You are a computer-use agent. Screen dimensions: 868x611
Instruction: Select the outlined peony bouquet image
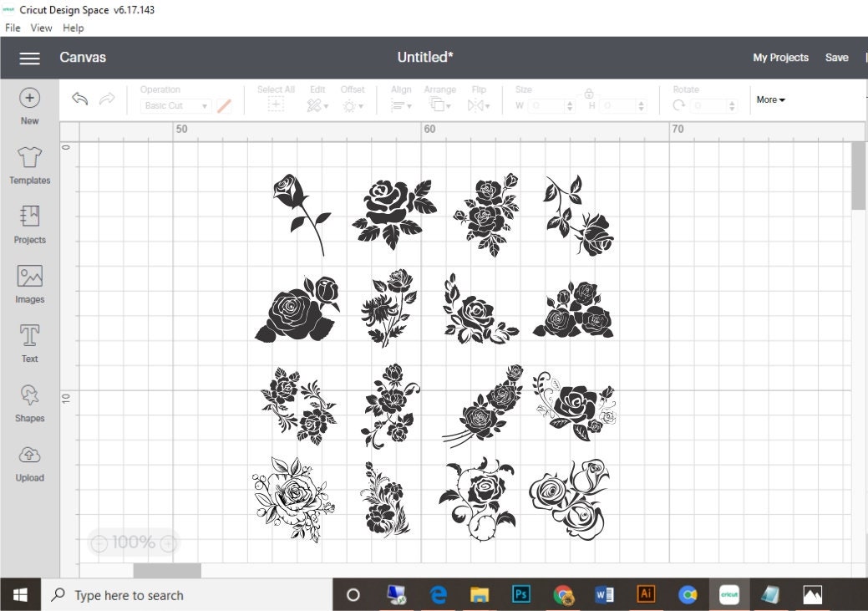pyautogui.click(x=293, y=500)
